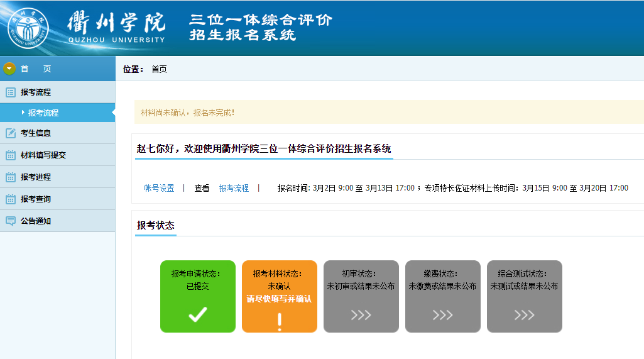Screen dimensions: 644x359
Task: Click the 报考流程 list icon in sidebar
Action: point(10,92)
